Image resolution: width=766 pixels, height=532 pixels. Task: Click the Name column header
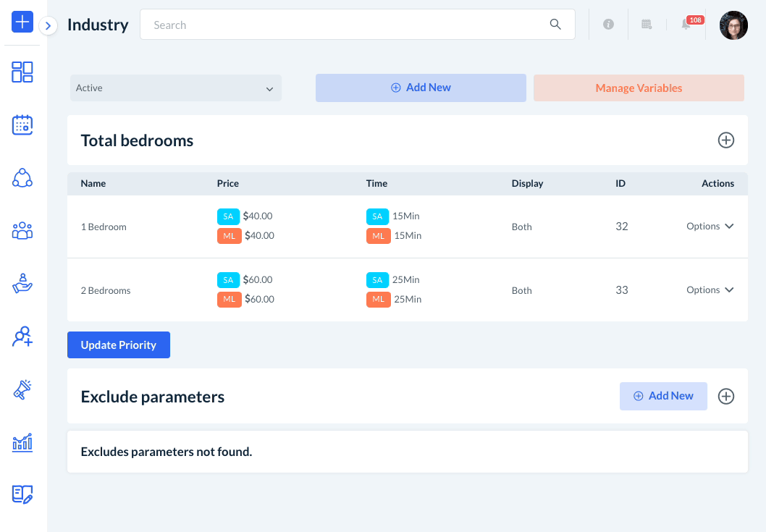[93, 184]
